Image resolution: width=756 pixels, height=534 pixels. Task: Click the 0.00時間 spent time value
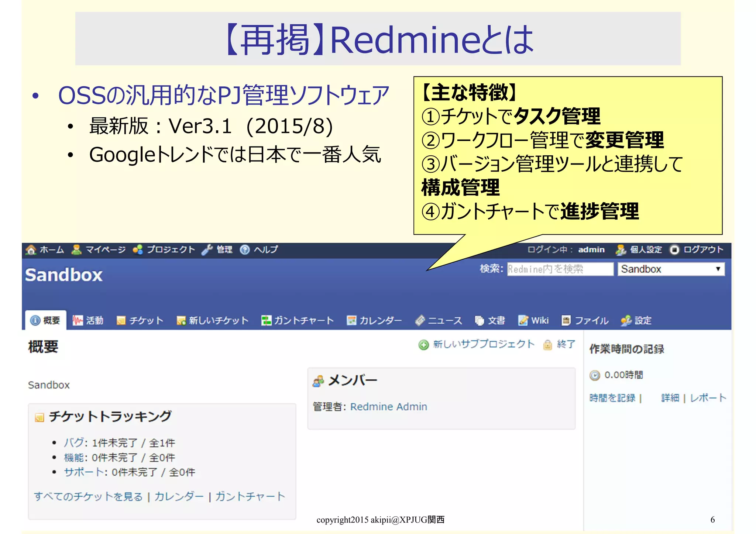click(624, 375)
